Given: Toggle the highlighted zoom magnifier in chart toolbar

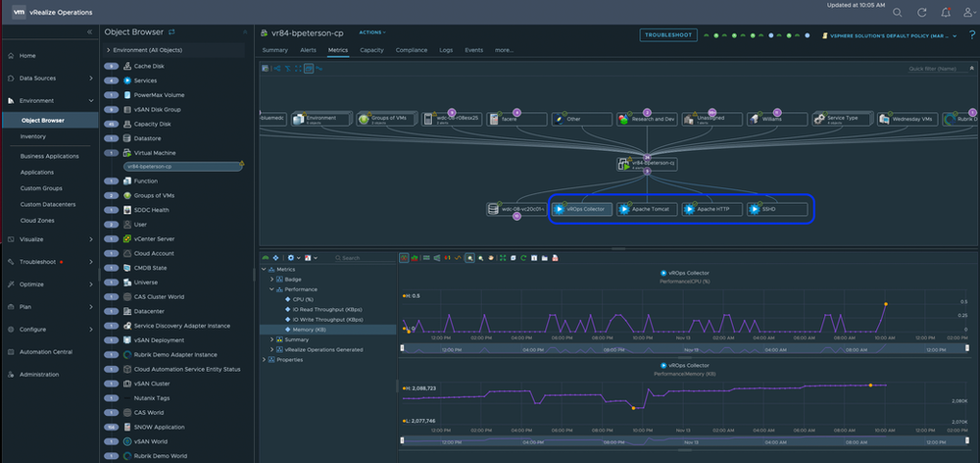Looking at the screenshot, I should click(470, 257).
